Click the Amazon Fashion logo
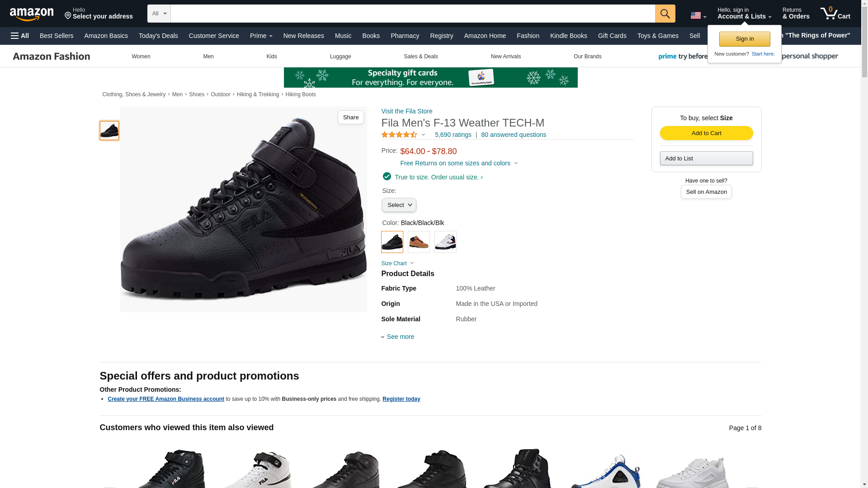868x488 pixels. pyautogui.click(x=52, y=56)
